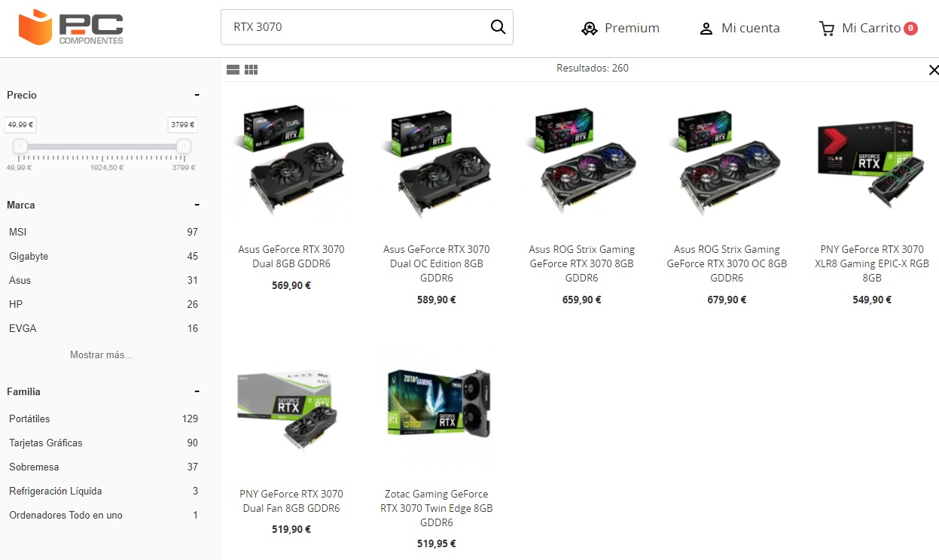
Task: Open Mi cuenta user icon
Action: [706, 29]
